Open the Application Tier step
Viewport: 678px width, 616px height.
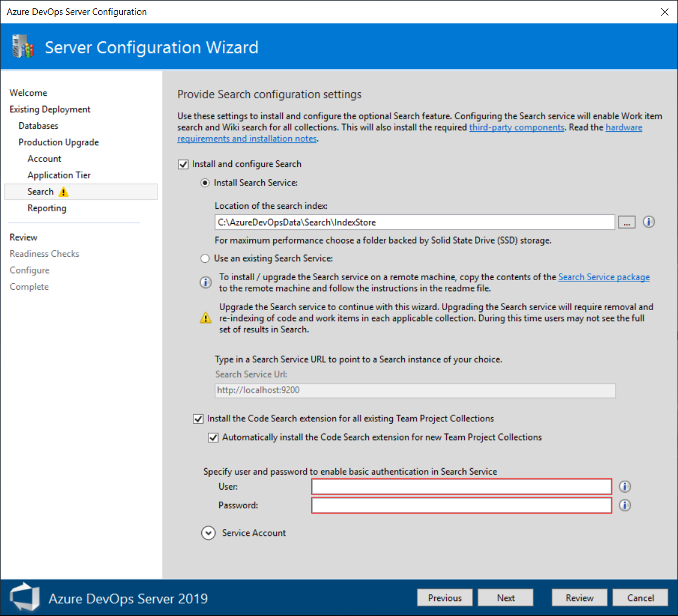(59, 175)
